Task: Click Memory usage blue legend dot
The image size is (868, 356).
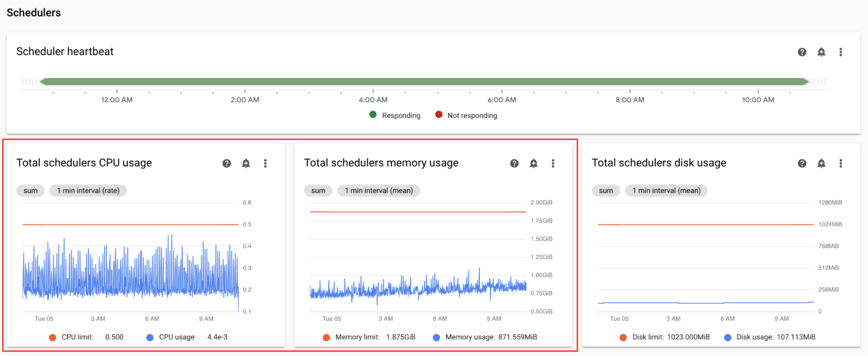Action: 436,337
